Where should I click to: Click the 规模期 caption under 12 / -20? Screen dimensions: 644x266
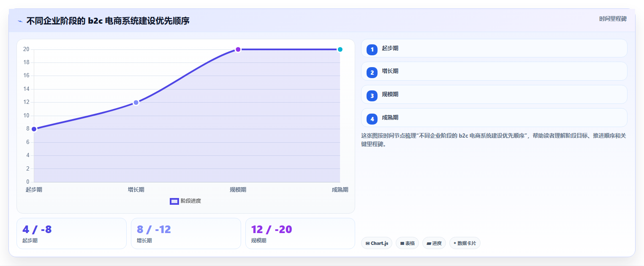pyautogui.click(x=259, y=241)
